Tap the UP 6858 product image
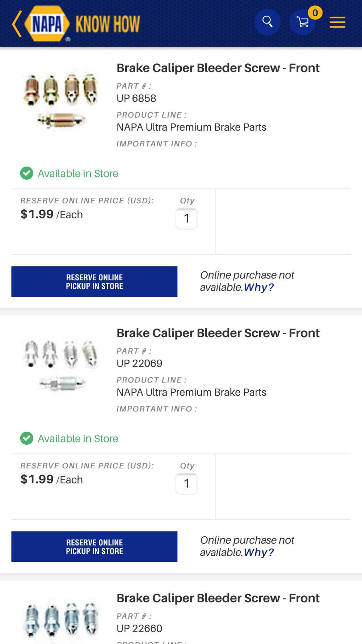This screenshot has width=362, height=644. click(60, 100)
